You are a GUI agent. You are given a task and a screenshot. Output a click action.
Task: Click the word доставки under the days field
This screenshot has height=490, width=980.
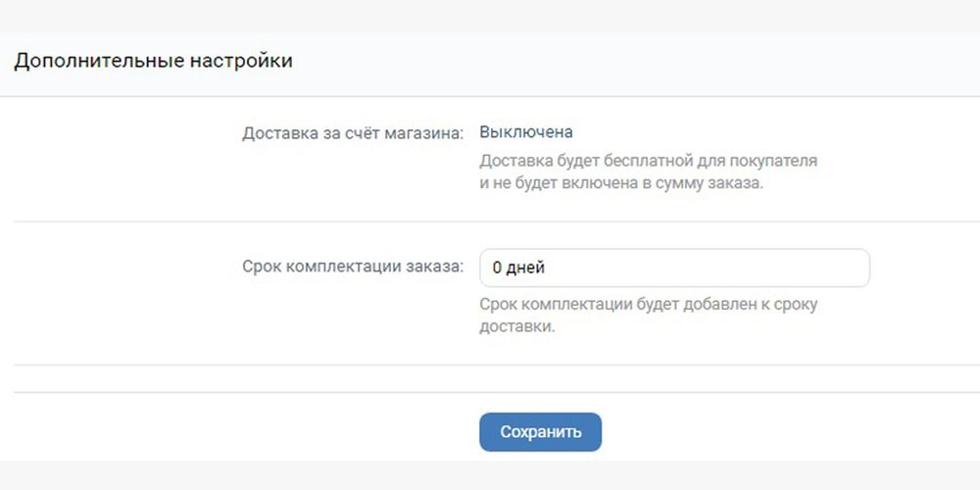pos(515,327)
